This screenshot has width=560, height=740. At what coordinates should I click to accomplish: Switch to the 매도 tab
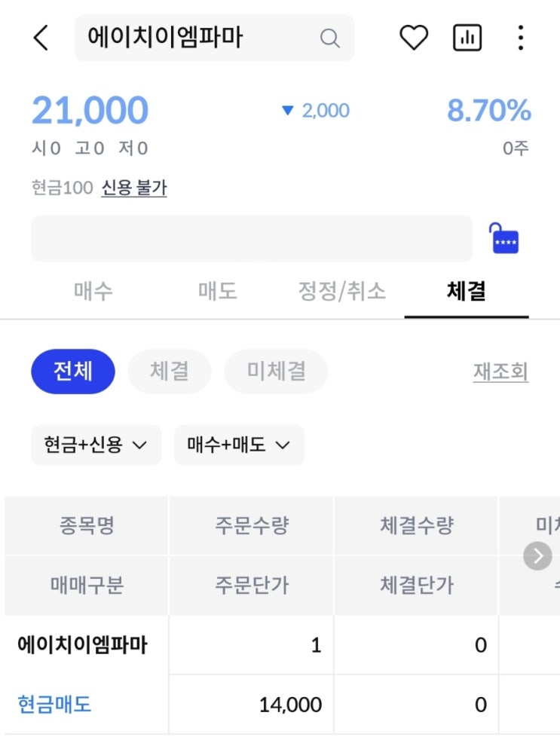tap(218, 292)
